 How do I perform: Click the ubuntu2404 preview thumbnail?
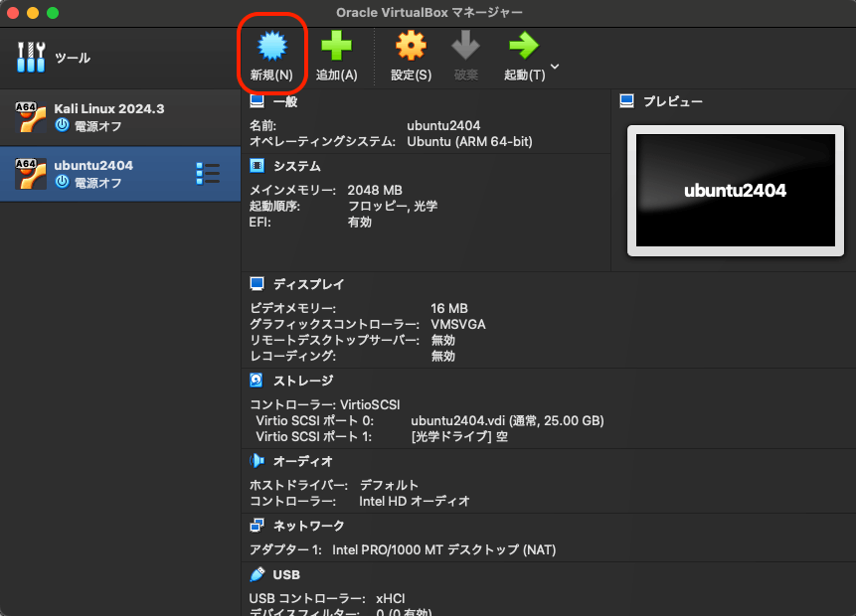[736, 191]
